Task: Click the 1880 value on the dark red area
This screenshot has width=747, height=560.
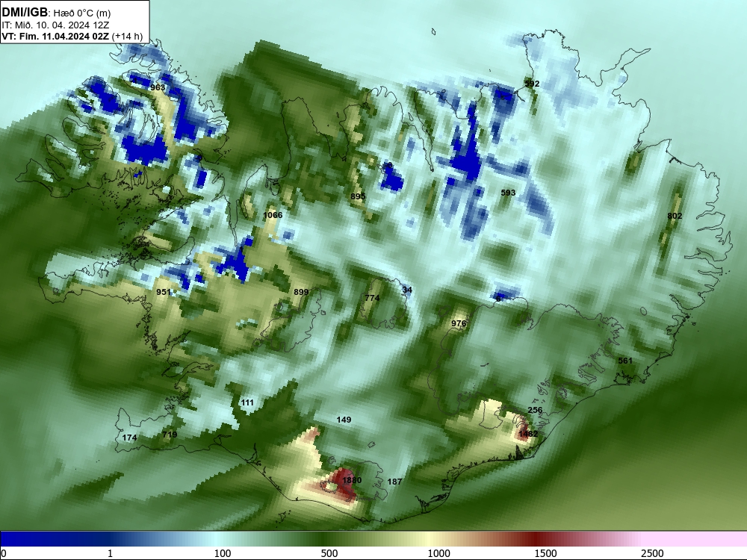Action: (352, 480)
